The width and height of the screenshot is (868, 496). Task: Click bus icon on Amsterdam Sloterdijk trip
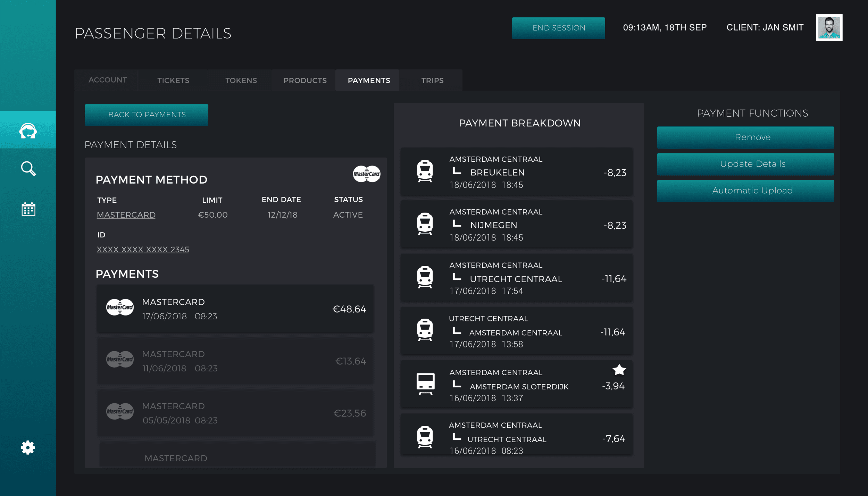[425, 384]
